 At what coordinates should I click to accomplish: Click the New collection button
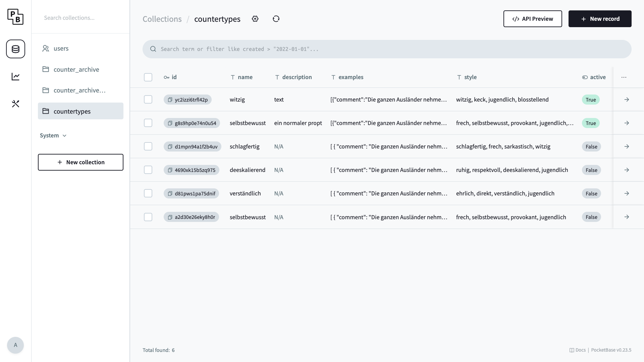80,162
